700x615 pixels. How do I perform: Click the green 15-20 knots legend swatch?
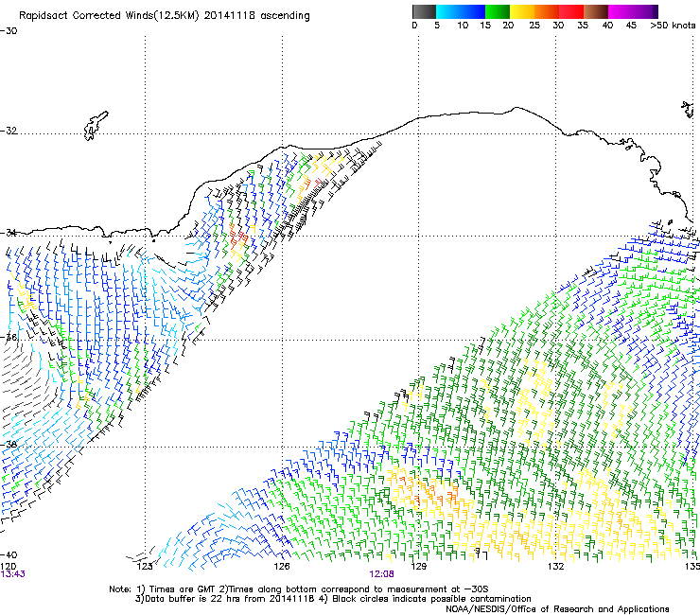[498, 11]
